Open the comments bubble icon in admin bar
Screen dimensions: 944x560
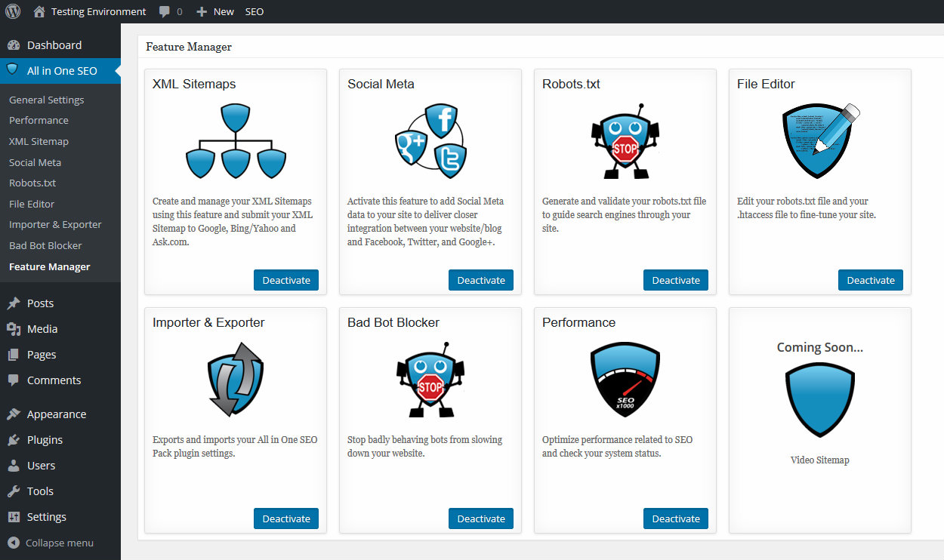165,12
